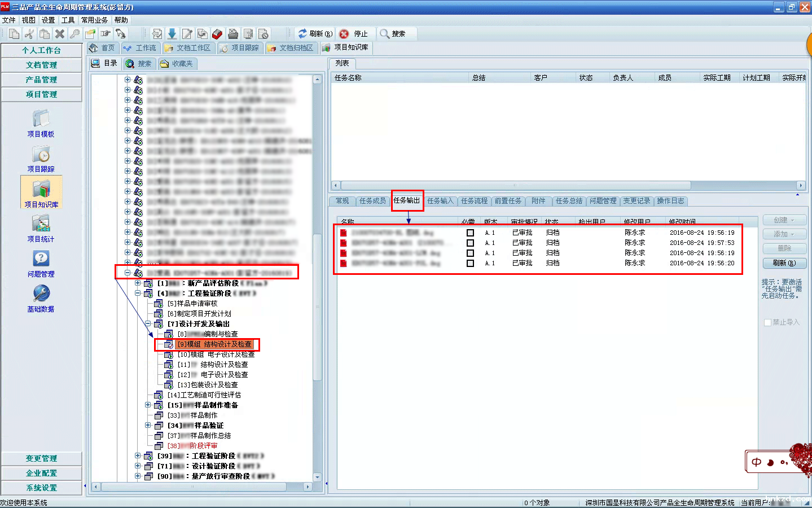812x508 pixels.
Task: Collapse the [7]设计开发及输出 tree node
Action: [148, 324]
